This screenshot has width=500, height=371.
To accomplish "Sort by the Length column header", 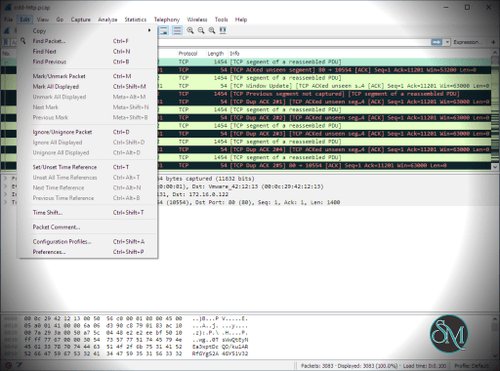I will pos(215,53).
